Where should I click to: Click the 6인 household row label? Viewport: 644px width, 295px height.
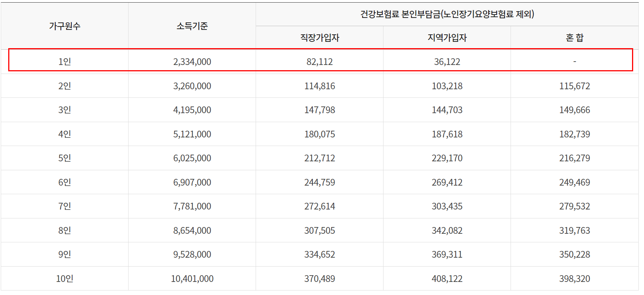pyautogui.click(x=65, y=182)
